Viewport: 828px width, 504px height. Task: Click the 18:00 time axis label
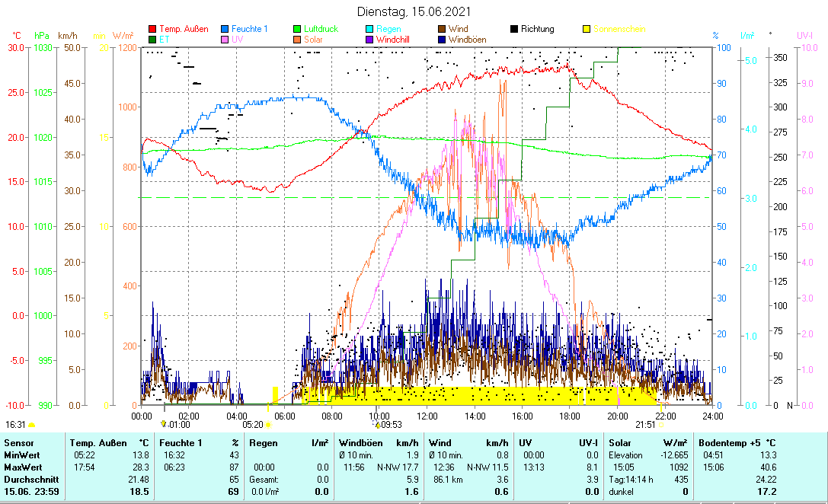(x=569, y=416)
